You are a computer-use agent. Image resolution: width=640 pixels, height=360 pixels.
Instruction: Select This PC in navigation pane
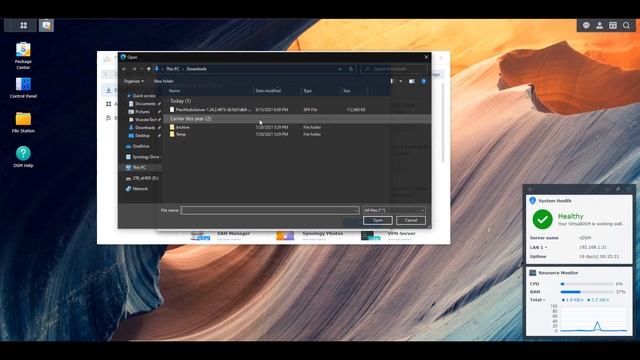click(x=141, y=167)
